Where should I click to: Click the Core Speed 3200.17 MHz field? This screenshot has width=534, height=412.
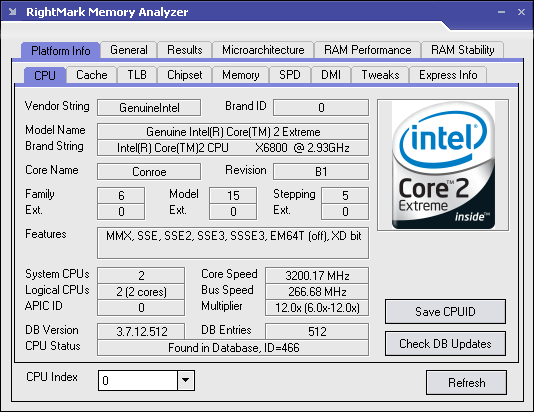pos(317,275)
